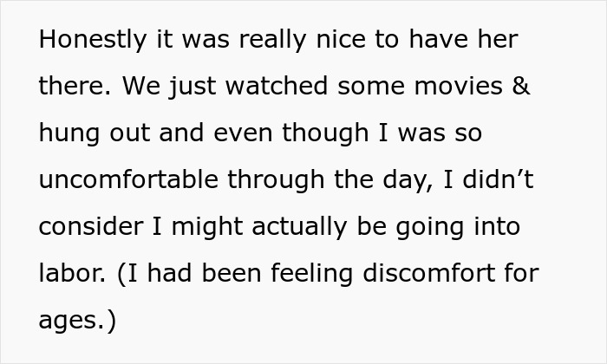Click the word "ages.)" on the last line
This screenshot has width=607, height=364.
[76, 321]
